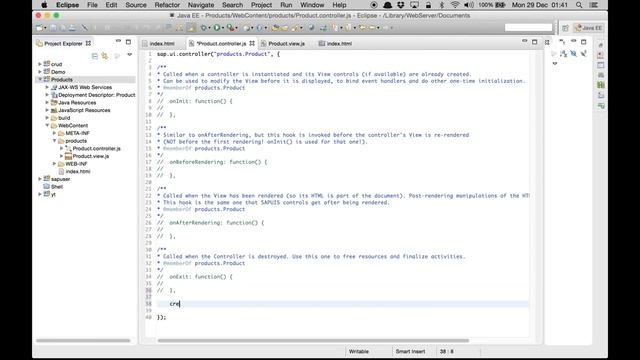Screen dimensions: 640x360
Task: Expand the Demo project
Action: 40,72
